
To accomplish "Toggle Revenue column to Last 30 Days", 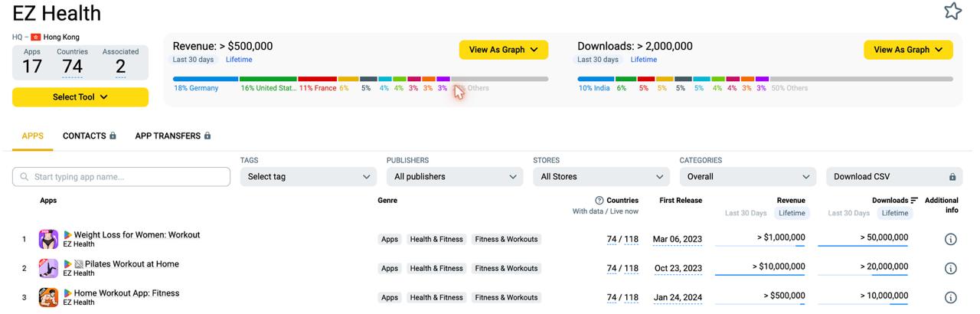I will [746, 213].
